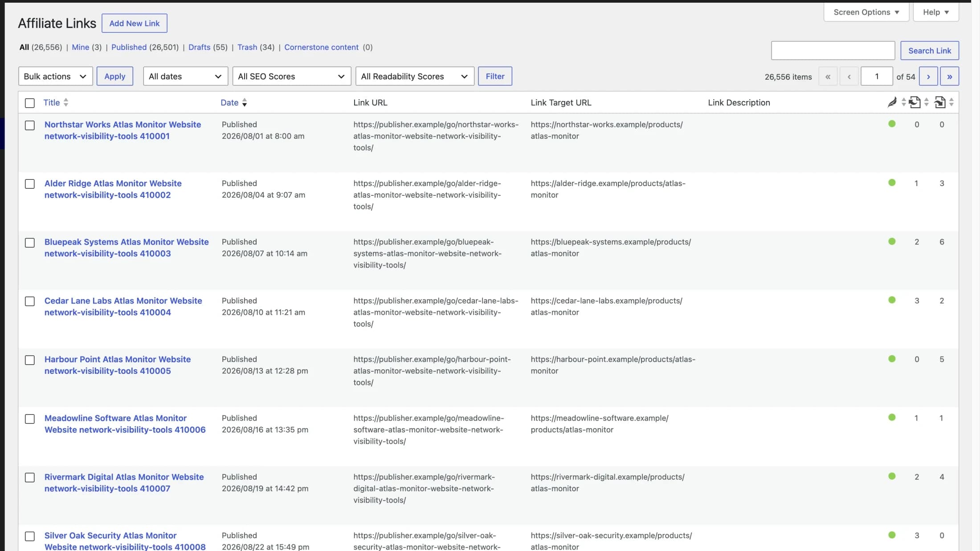Click Title column sort arrows
Image resolution: width=980 pixels, height=551 pixels.
click(66, 102)
